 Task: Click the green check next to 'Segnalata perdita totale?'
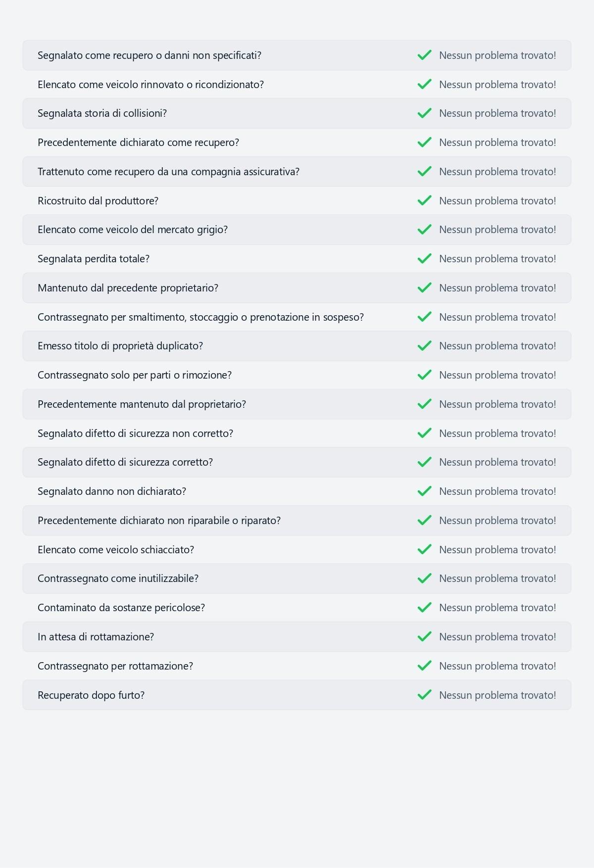pos(424,259)
